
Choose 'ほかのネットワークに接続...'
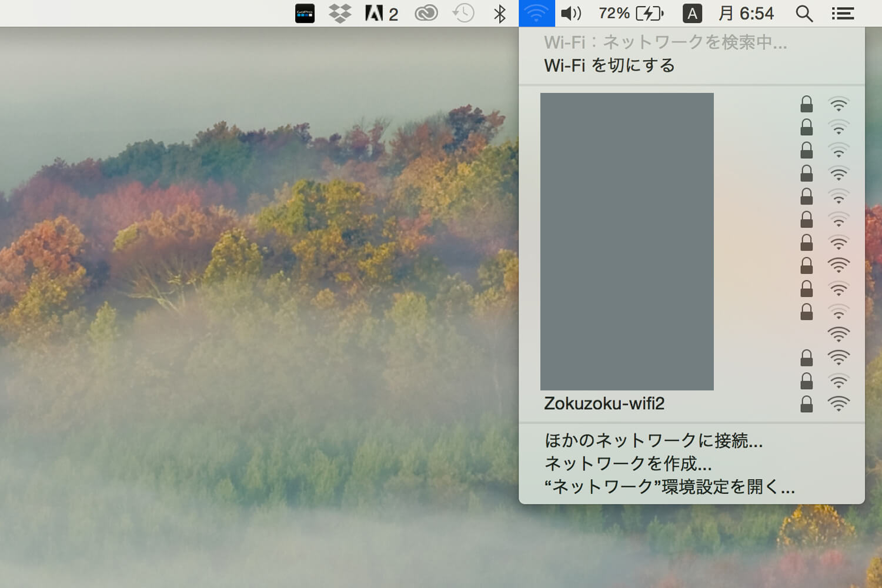tap(653, 441)
